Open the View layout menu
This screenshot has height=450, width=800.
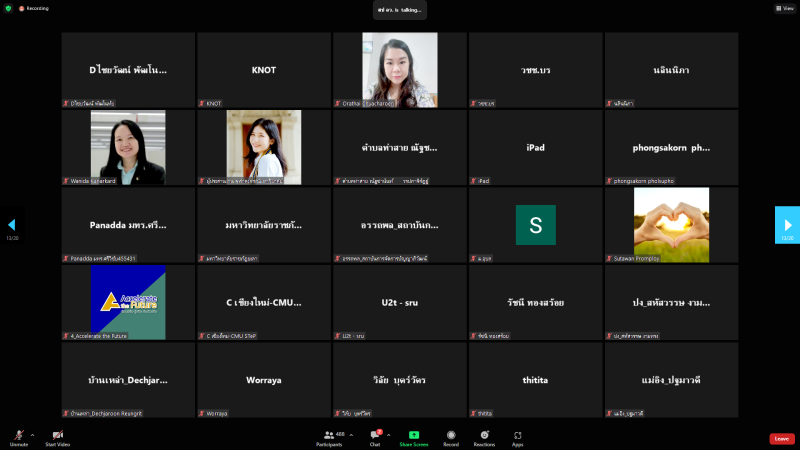[x=784, y=8]
